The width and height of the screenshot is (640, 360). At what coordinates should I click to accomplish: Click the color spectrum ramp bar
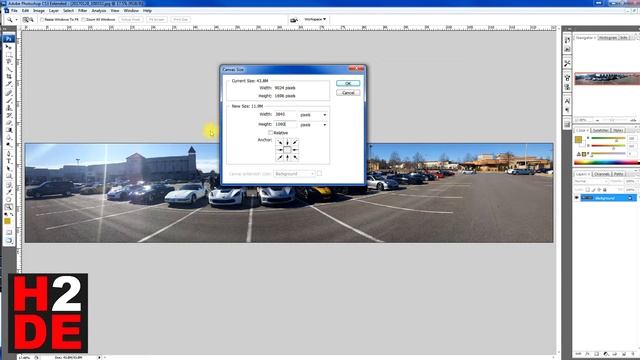[x=607, y=162]
